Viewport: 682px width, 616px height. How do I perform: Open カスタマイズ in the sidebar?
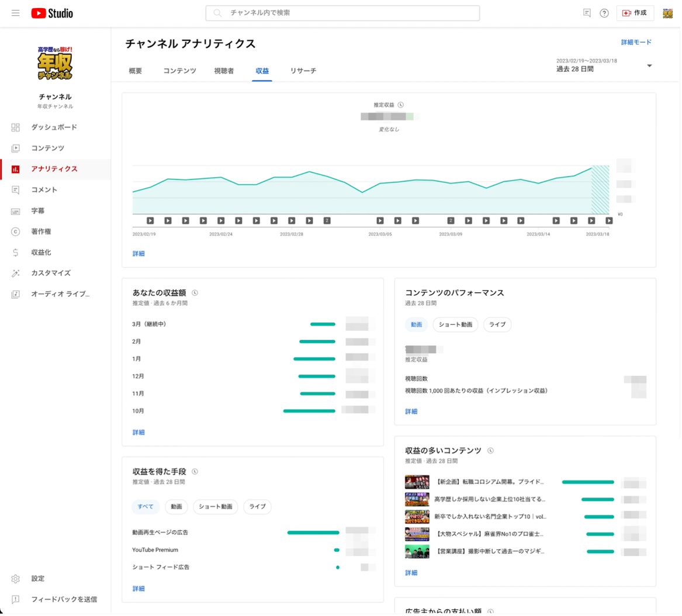[51, 273]
